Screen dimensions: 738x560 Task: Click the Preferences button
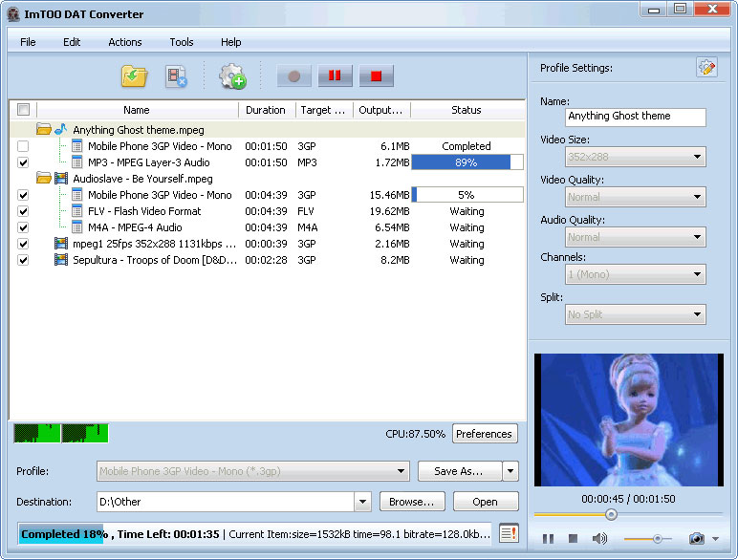tap(484, 434)
